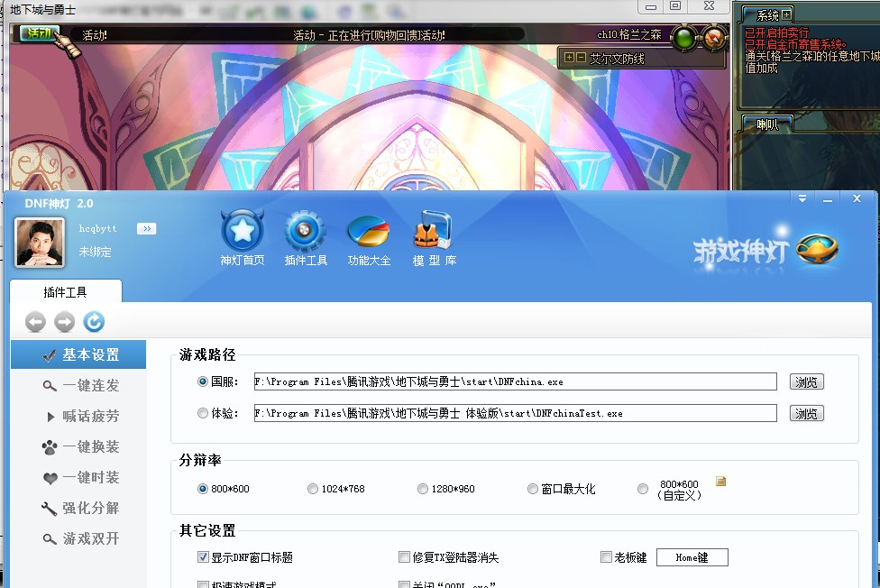Open the 插件工具 gear icon
880x588 pixels.
point(305,231)
